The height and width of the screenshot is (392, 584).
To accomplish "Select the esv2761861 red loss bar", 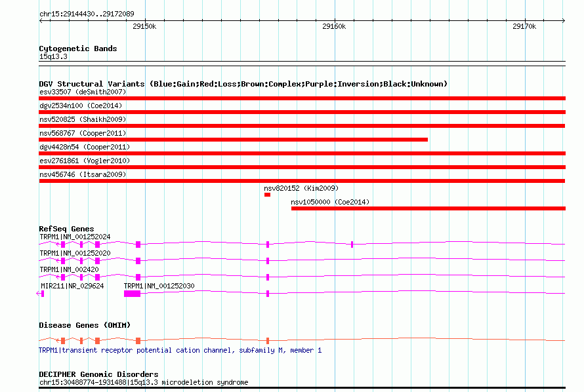I will point(302,167).
